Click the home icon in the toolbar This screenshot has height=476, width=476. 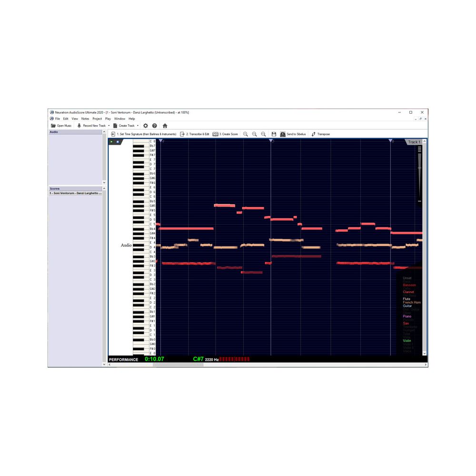(x=164, y=125)
